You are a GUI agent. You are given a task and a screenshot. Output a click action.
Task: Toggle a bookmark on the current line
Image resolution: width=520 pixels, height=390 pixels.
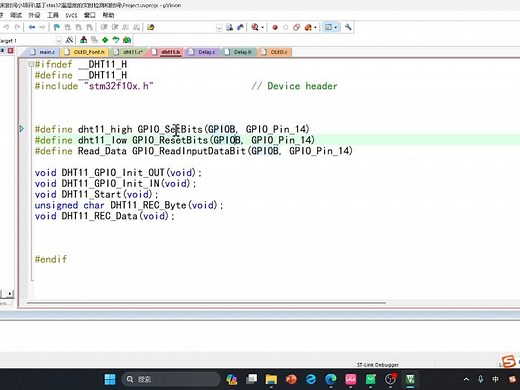pos(57,27)
